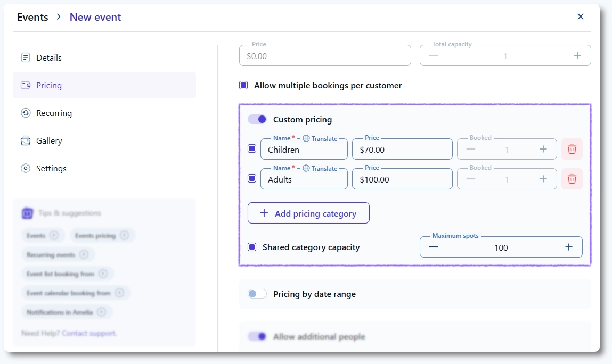This screenshot has height=364, width=612.
Task: Close the New event dialog
Action: 581,16
